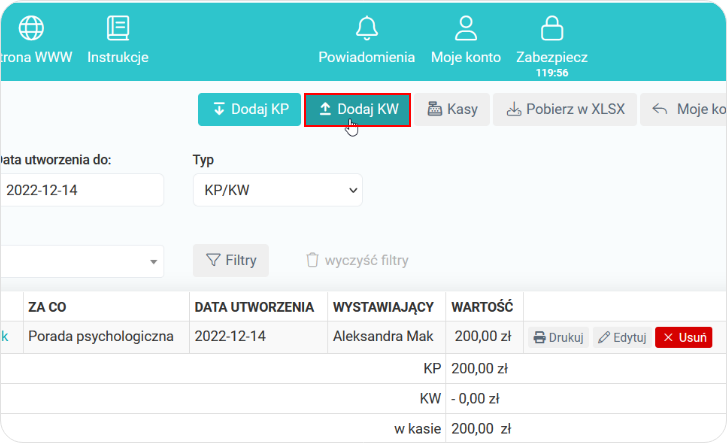Print the Porada psychologiczna entry with Drukuj
The image size is (727, 443).
(x=558, y=338)
